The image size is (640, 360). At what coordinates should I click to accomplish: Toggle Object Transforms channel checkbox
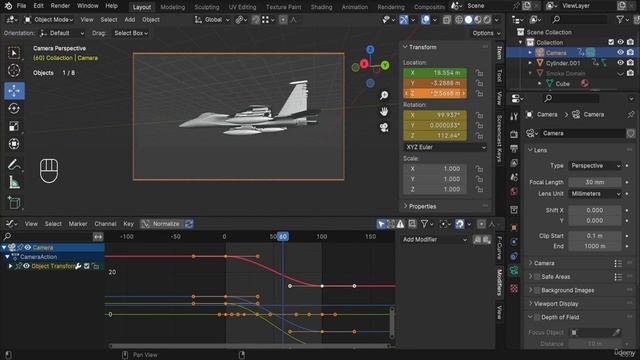pyautogui.click(x=87, y=266)
